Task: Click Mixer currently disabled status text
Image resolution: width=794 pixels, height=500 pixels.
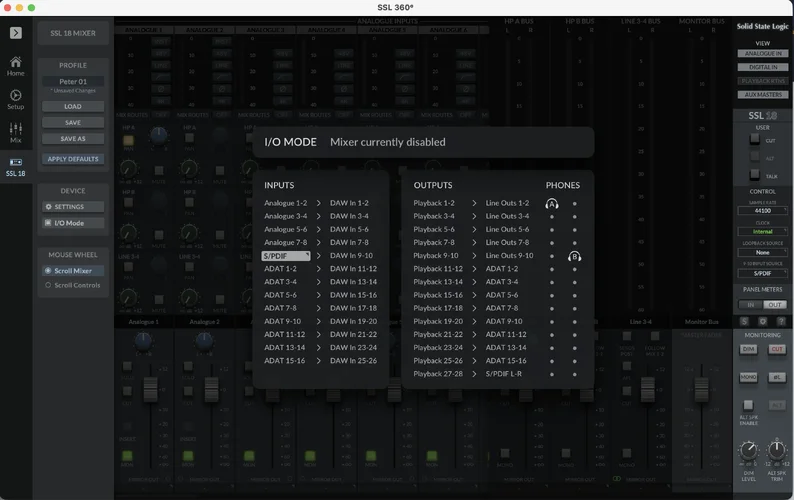Action: 388,142
